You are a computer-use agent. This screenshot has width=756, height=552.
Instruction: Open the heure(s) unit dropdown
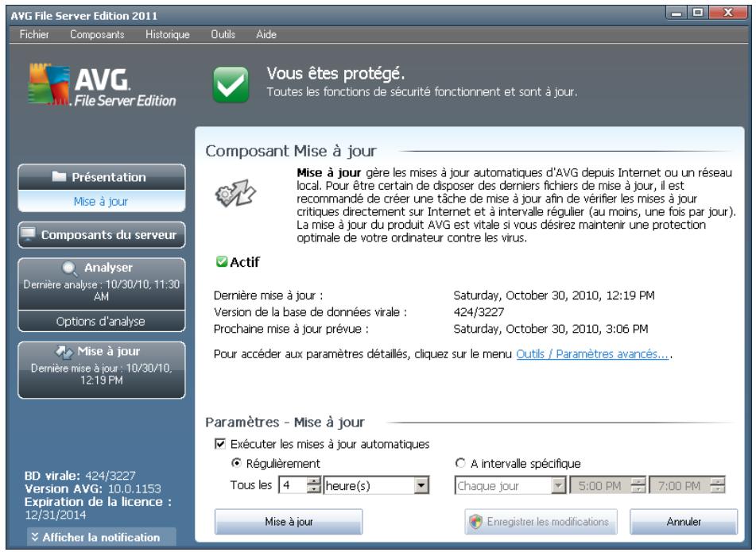421,485
